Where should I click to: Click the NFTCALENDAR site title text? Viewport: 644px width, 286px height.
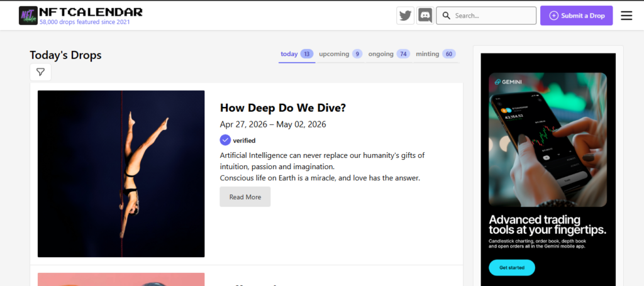[x=91, y=12]
